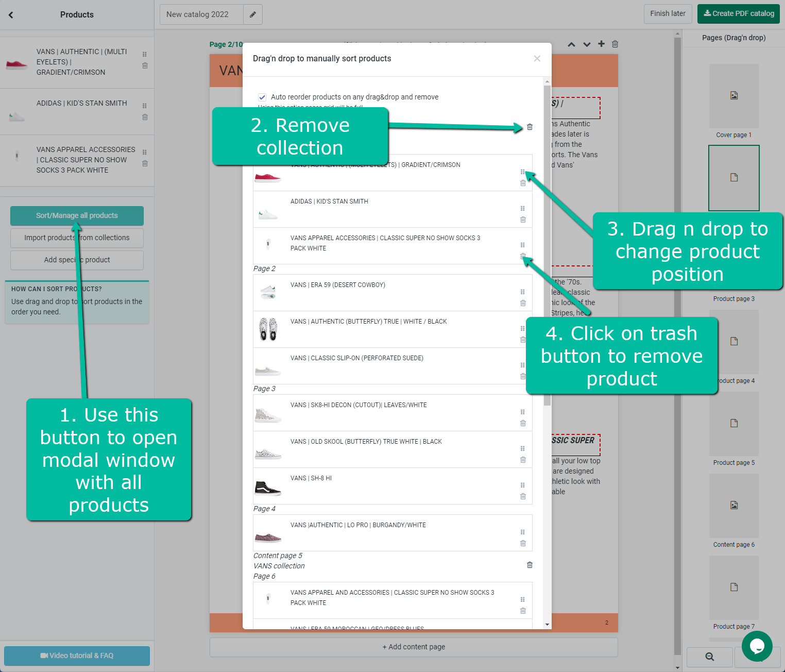Select the highlighted page 2 thumbnail
The image size is (785, 672).
pyautogui.click(x=734, y=178)
